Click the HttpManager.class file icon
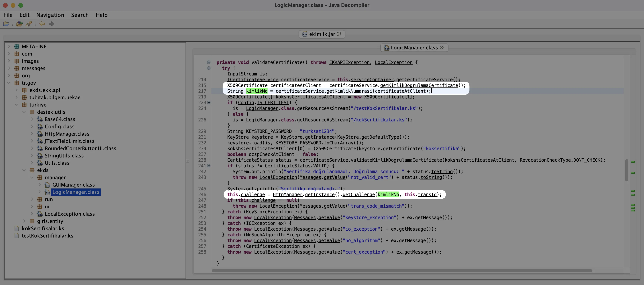This screenshot has height=285, width=644. click(x=40, y=134)
